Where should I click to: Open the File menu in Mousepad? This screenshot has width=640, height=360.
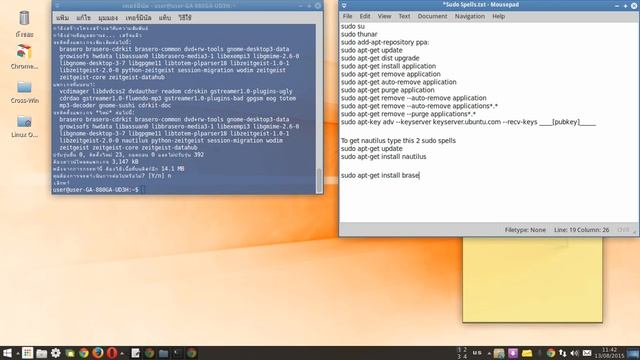[x=347, y=16]
